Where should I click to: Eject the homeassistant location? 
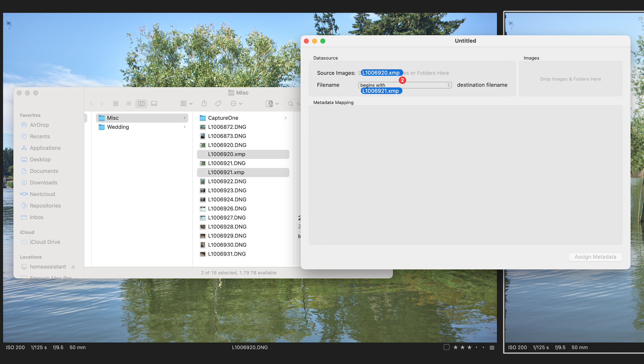coord(73,267)
